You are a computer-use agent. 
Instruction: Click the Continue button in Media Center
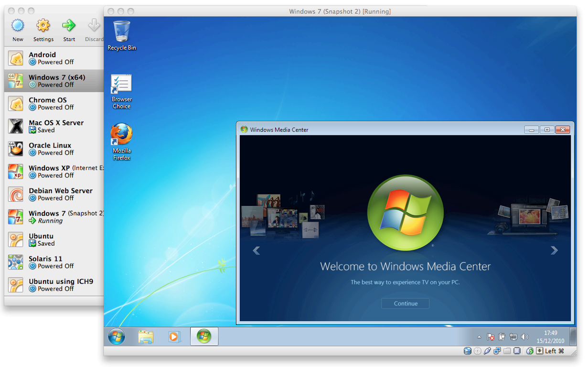[405, 303]
